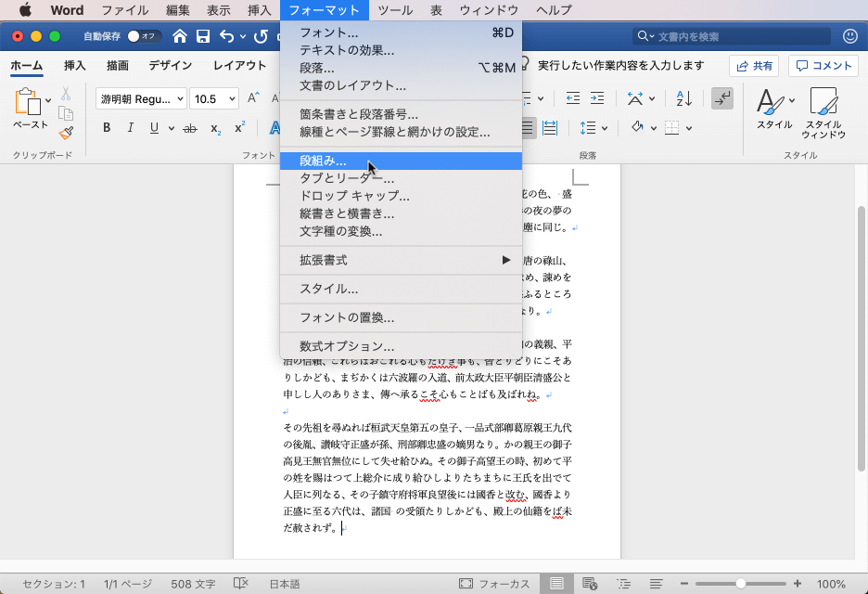Click the Format Painter brush icon
The height and width of the screenshot is (594, 868).
(x=66, y=133)
